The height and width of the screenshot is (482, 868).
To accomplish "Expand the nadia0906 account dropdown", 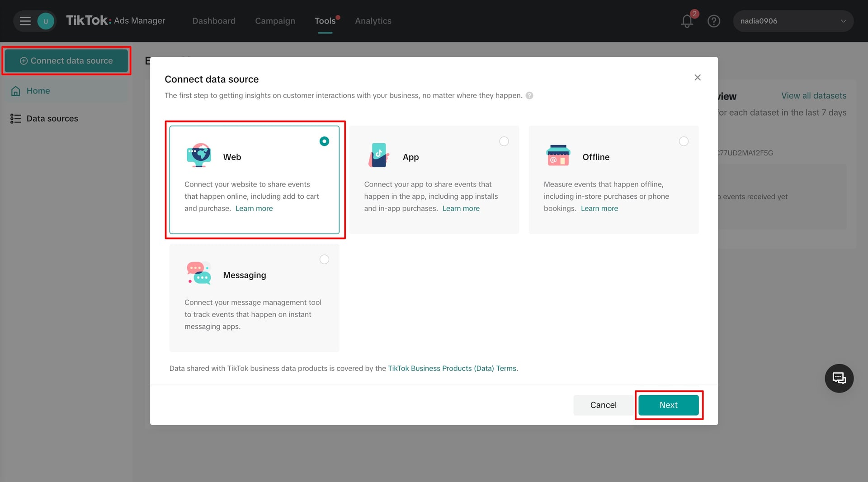I will click(793, 21).
